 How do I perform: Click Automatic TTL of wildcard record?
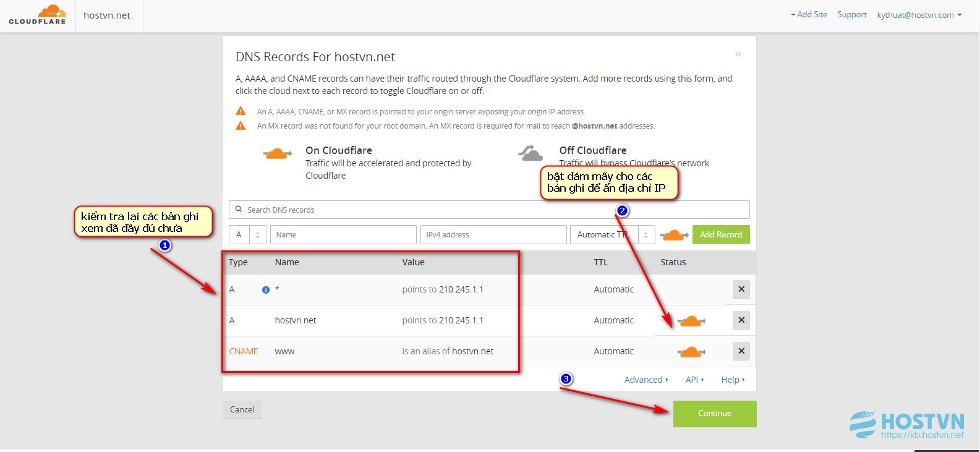[x=614, y=289]
